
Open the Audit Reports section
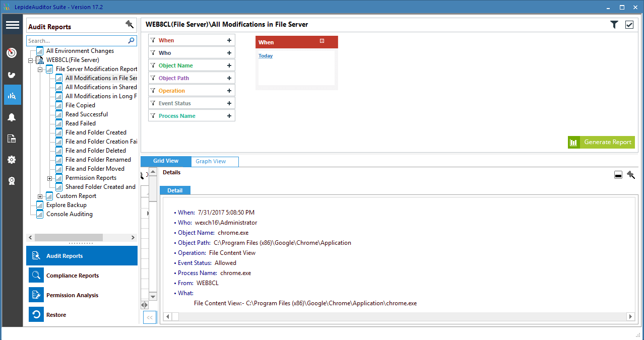(x=82, y=256)
